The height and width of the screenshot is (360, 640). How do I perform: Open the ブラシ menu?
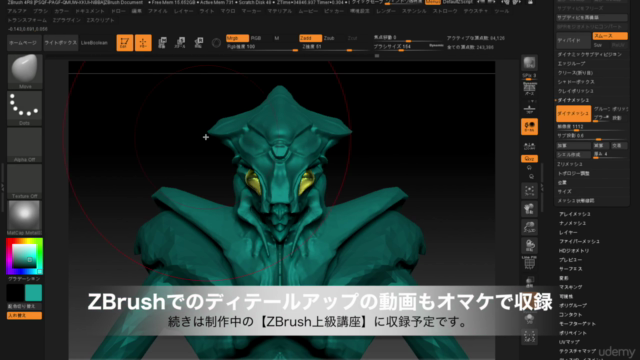40,11
